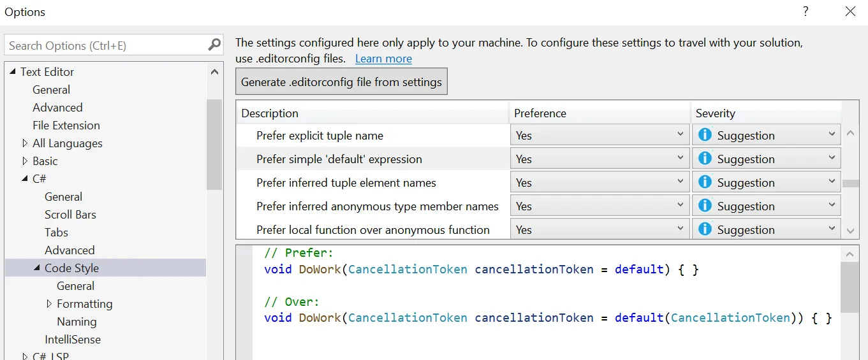Select Scroll Bars under C#
The width and height of the screenshot is (868, 360).
70,215
